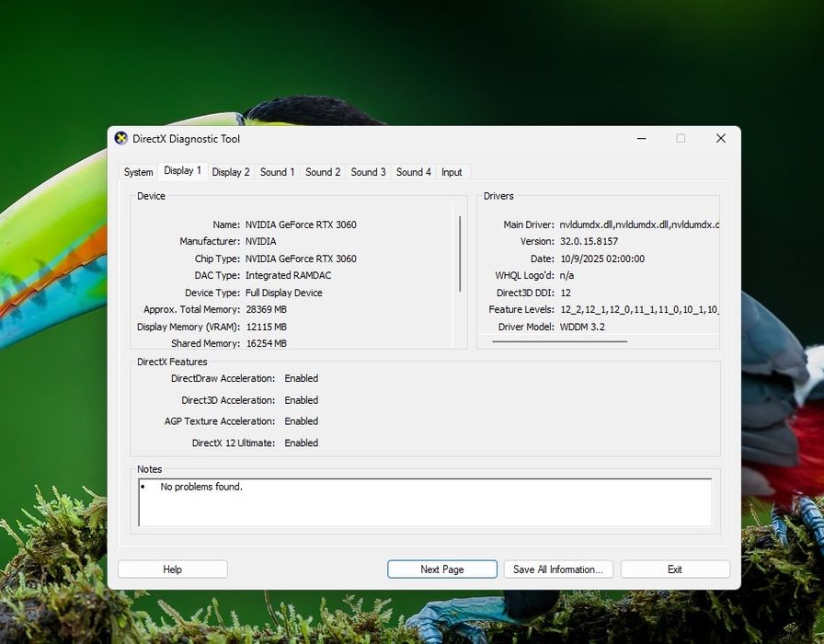Open the Input tab
The width and height of the screenshot is (824, 644).
click(452, 172)
